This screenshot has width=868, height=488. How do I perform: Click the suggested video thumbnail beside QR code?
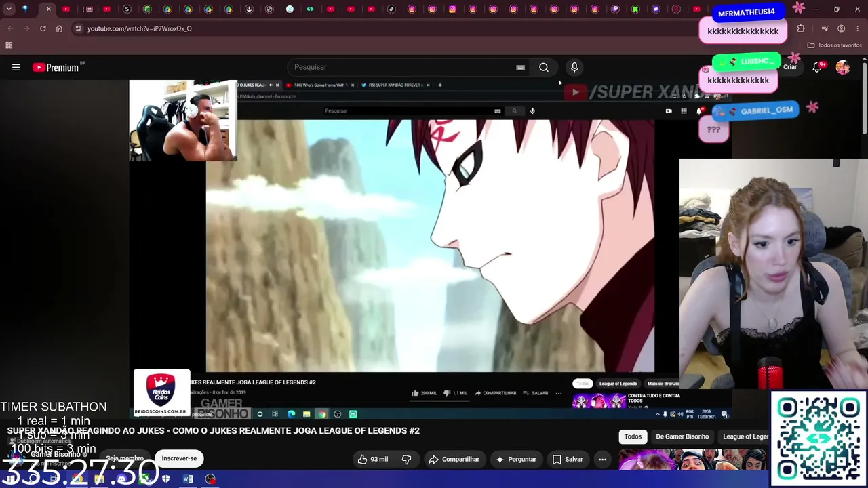(x=693, y=459)
